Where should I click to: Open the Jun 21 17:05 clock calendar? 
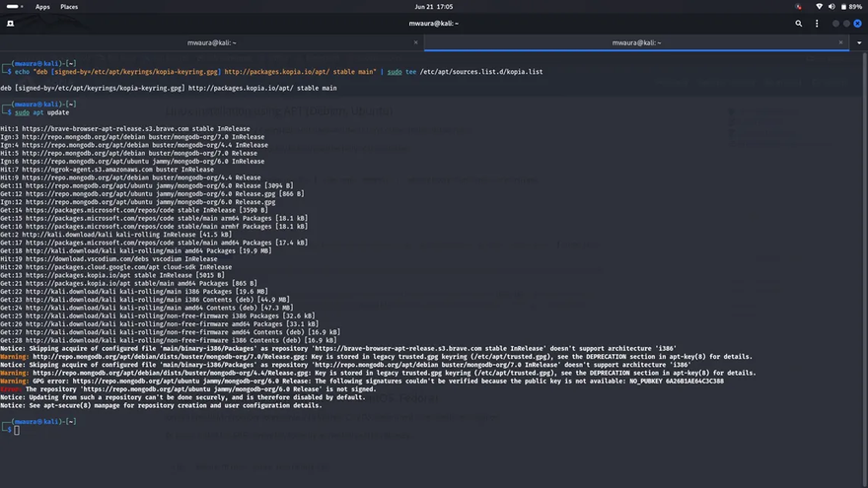[x=433, y=6]
